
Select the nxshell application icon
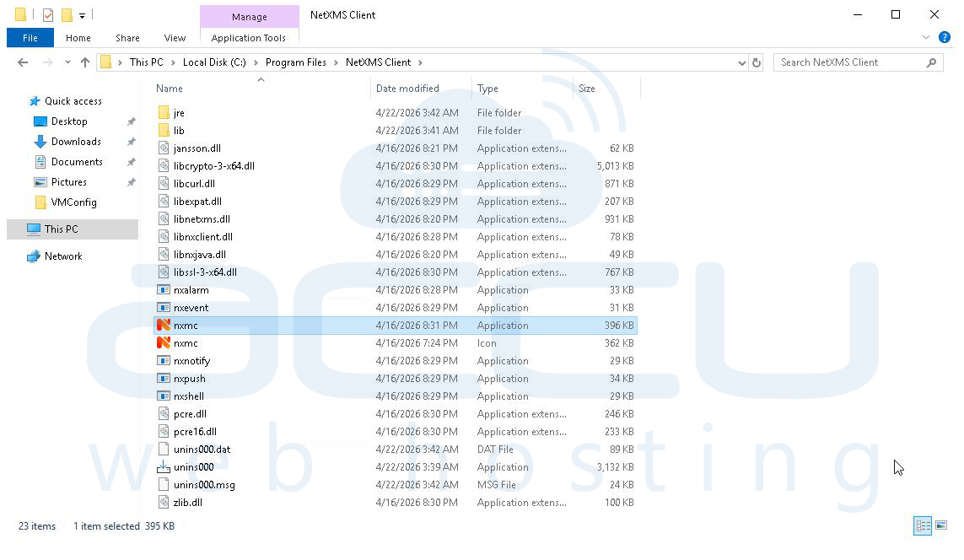pos(164,396)
